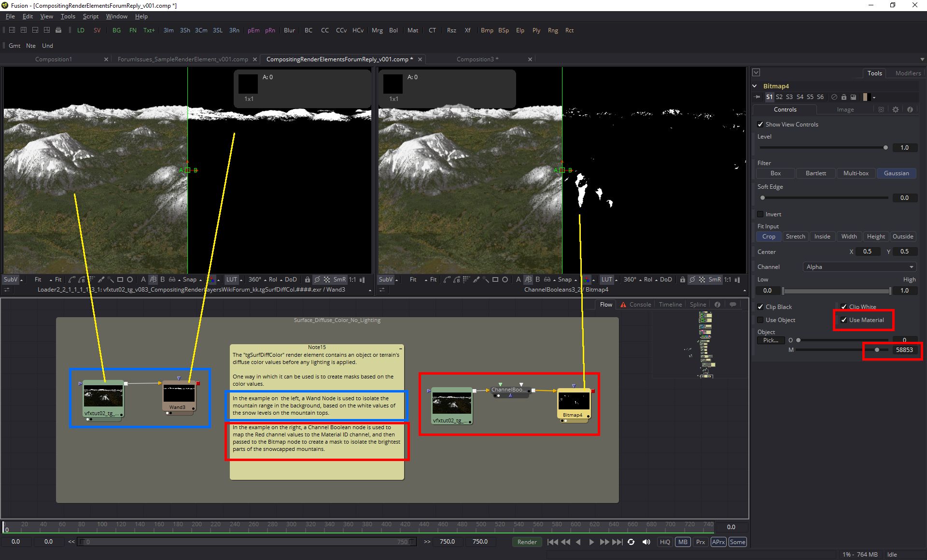This screenshot has height=560, width=927.
Task: Click the collapse arrow box atop Tools panel
Action: 757,72
